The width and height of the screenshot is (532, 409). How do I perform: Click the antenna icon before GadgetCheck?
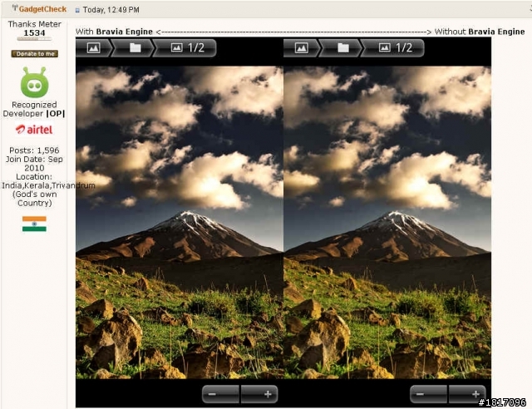[15, 8]
